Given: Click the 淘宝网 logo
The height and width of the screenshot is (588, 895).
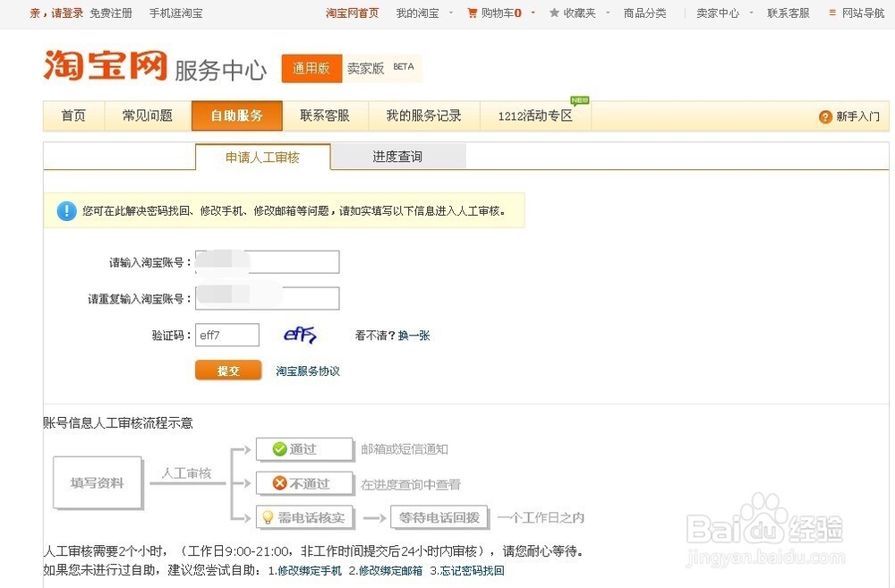Looking at the screenshot, I should [x=105, y=65].
